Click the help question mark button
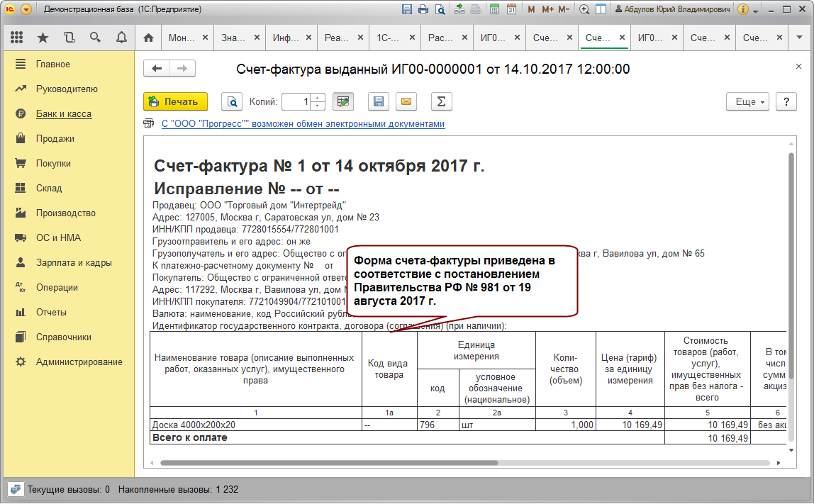814x504 pixels. pyautogui.click(x=786, y=102)
